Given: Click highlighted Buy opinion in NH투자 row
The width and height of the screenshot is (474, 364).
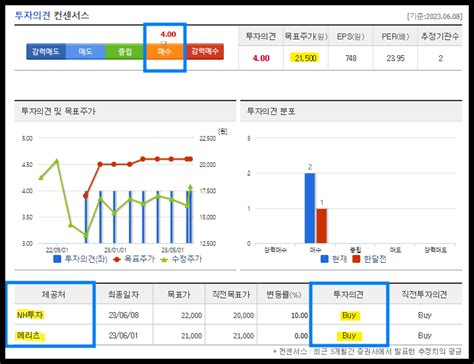Looking at the screenshot, I should tap(349, 315).
